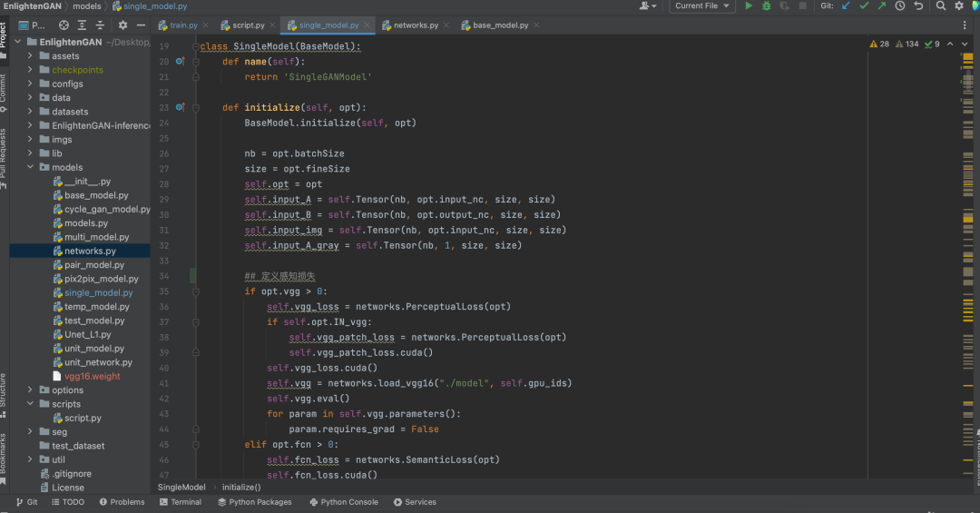Toggle the Pull Requests side tool window

click(4, 159)
